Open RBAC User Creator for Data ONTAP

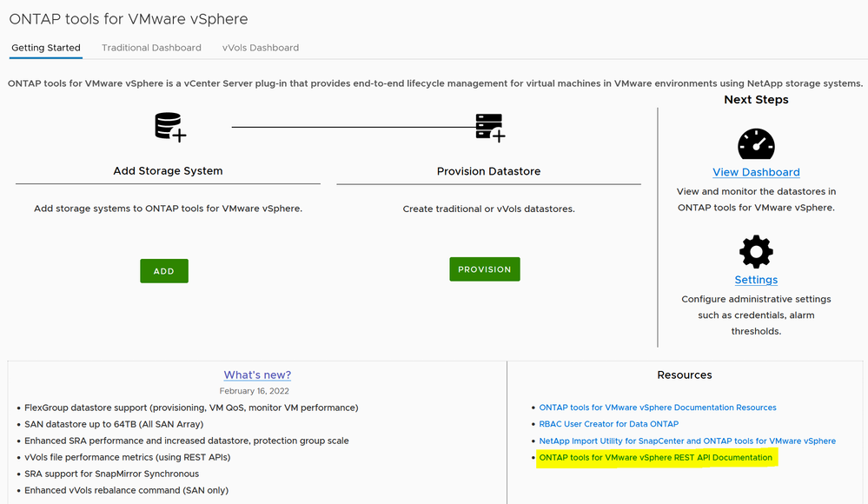click(x=609, y=424)
